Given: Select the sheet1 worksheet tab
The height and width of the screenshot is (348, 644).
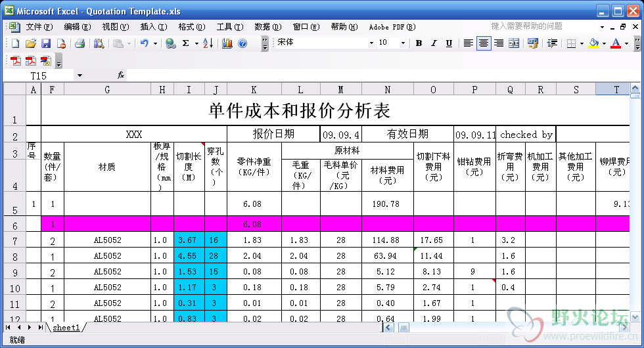Looking at the screenshot, I should 66,328.
